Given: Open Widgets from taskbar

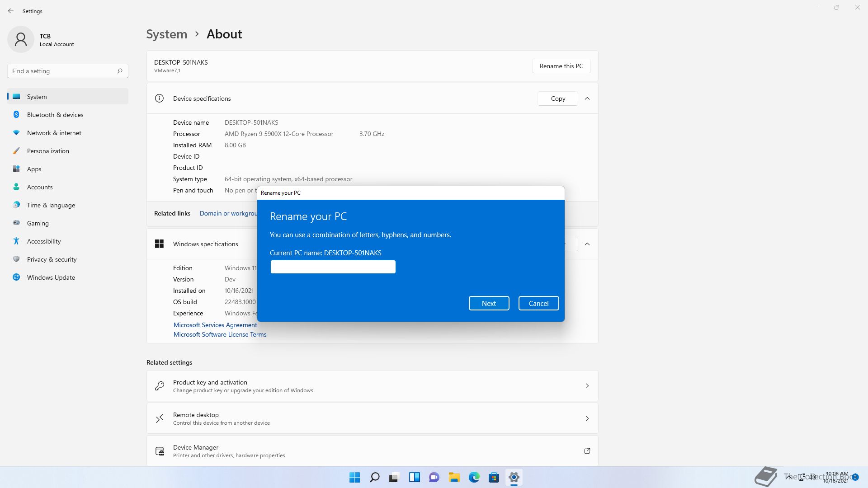Looking at the screenshot, I should point(415,477).
